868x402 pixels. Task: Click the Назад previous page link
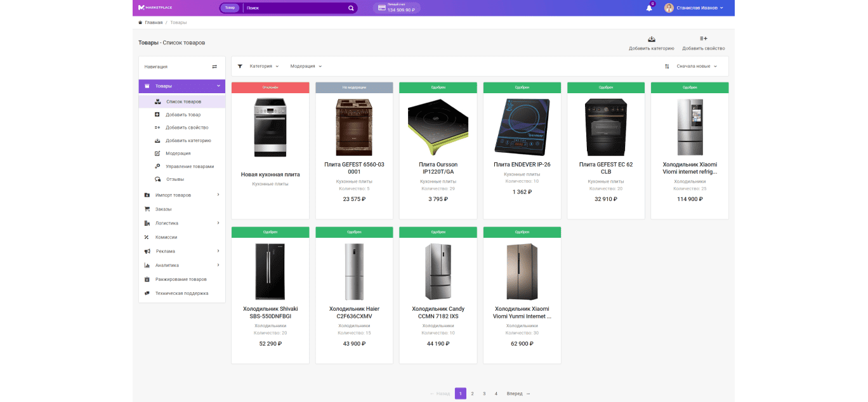440,394
